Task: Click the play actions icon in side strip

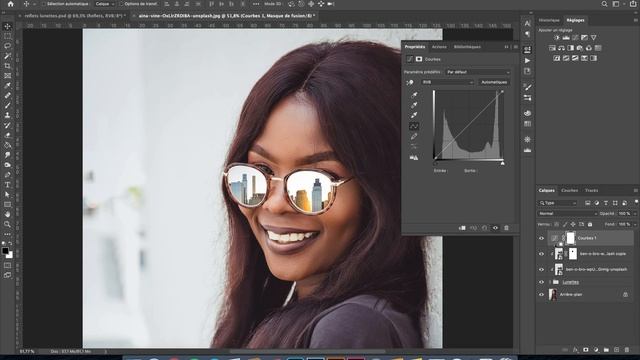Action: pyautogui.click(x=527, y=60)
